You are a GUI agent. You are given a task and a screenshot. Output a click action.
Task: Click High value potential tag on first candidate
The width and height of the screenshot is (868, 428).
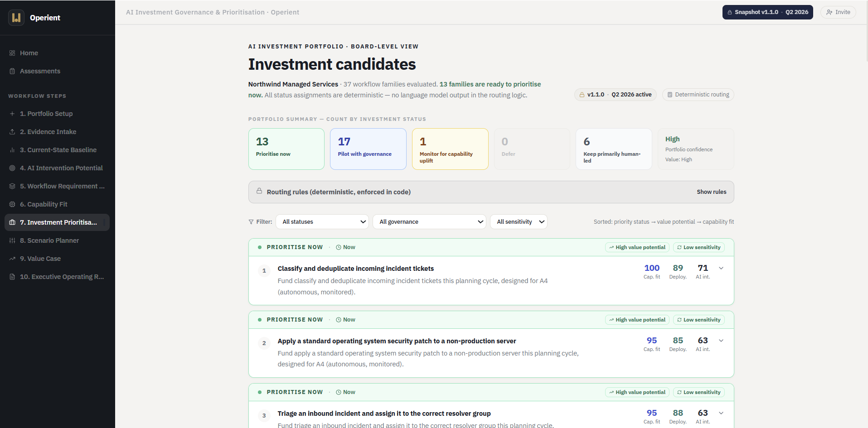click(637, 247)
